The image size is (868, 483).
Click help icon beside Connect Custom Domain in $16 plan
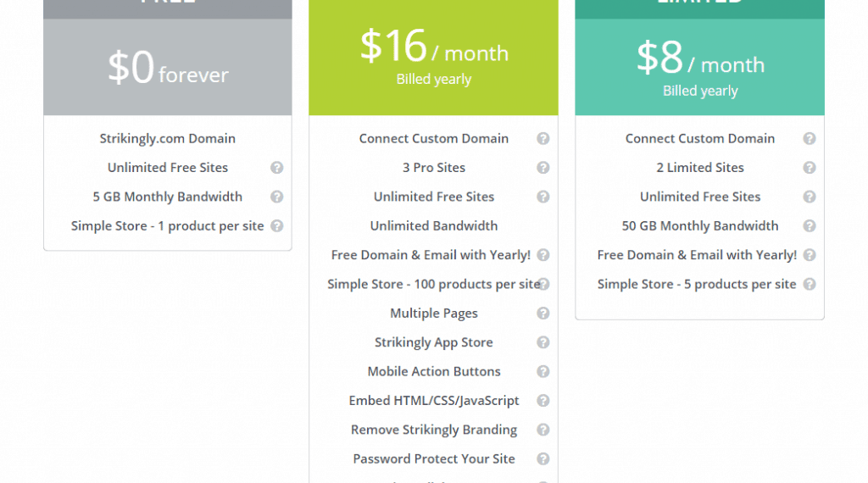[x=543, y=139]
